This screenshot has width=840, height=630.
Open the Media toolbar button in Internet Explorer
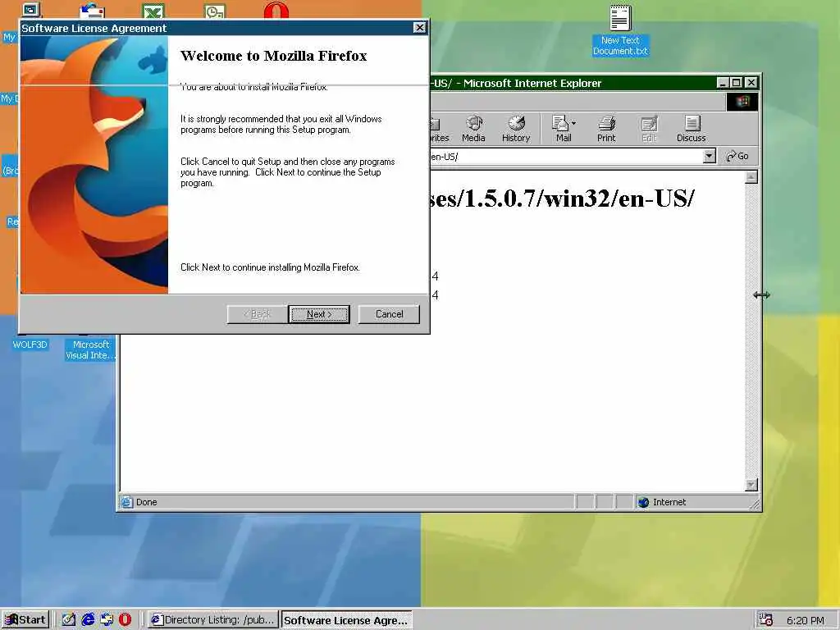coord(473,129)
